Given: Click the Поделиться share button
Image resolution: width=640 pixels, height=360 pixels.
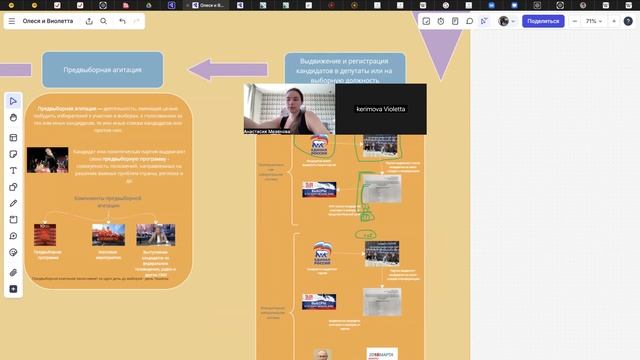Looking at the screenshot, I should tap(543, 21).
